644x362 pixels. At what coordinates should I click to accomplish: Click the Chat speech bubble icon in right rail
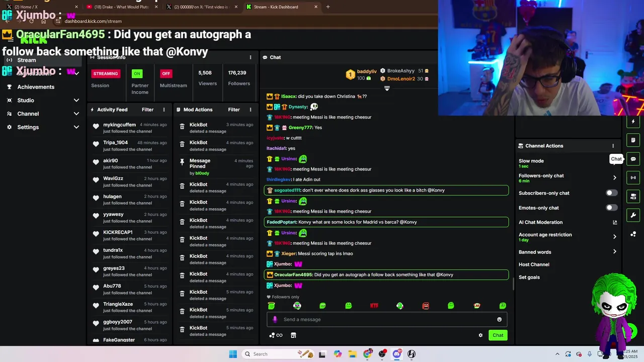point(633,159)
